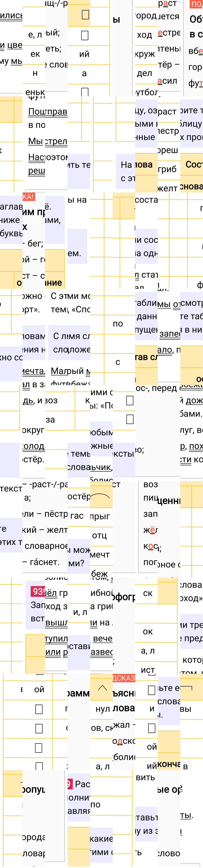This screenshot has width=203, height=868.
Task: Click the underlined word 'реш'
Action: point(37,170)
